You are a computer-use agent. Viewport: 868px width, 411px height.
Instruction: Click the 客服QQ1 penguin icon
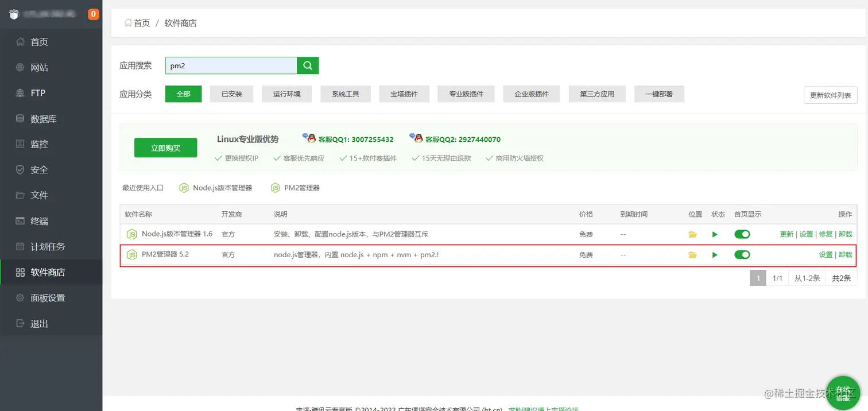click(x=309, y=138)
